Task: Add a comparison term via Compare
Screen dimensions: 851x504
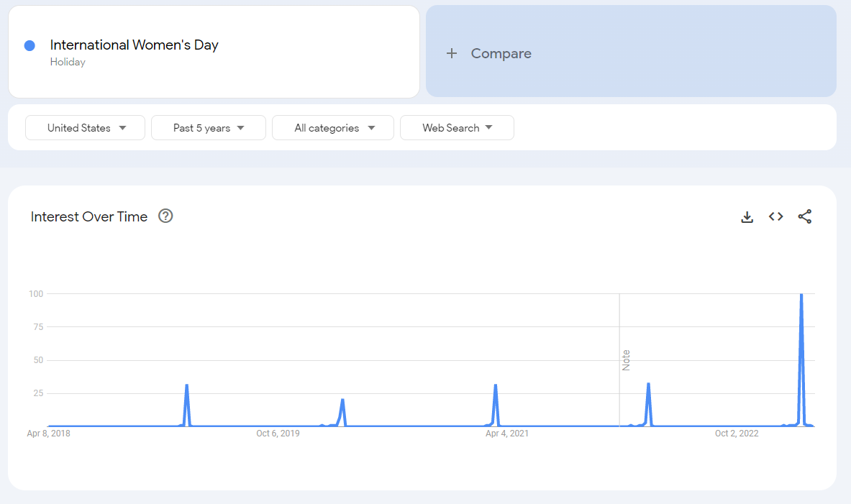Action: 501,52
